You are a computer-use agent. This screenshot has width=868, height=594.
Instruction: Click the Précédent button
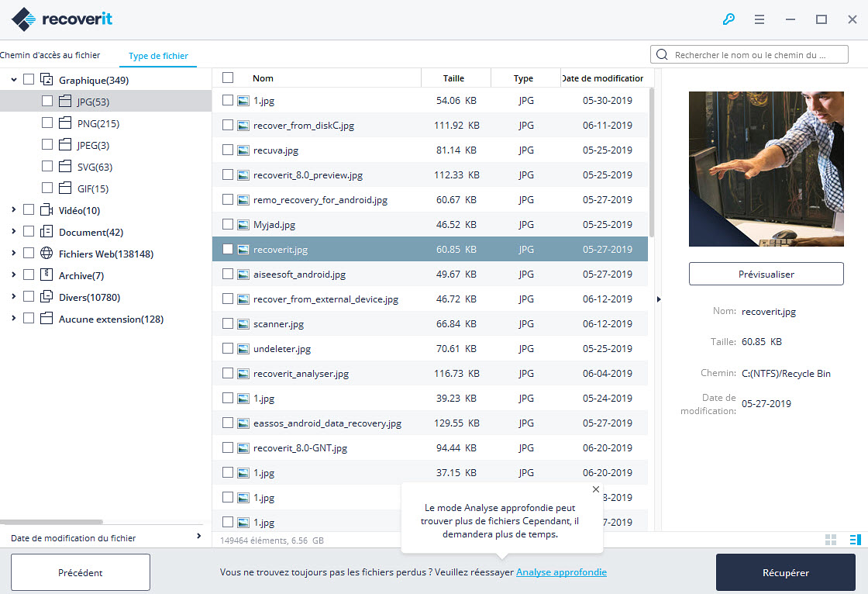[81, 572]
